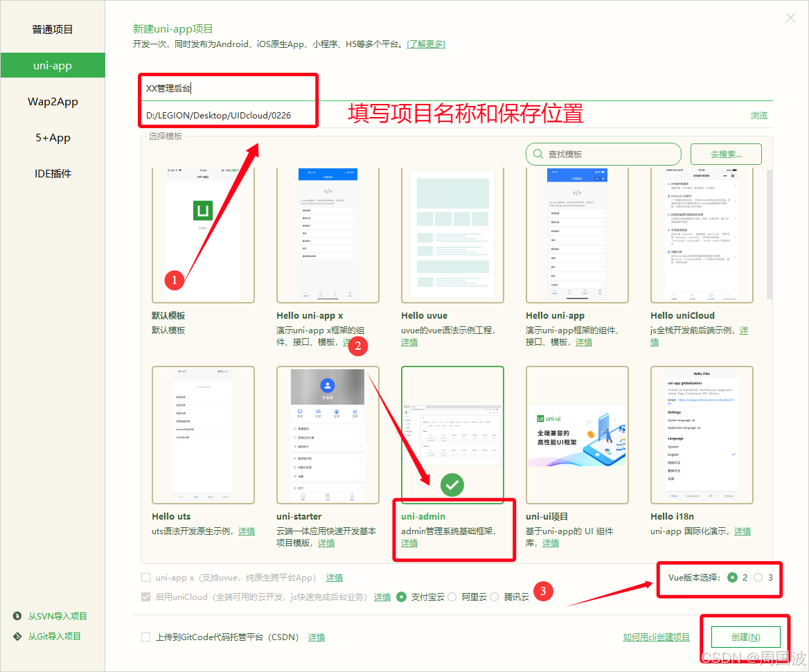Click the 创建(N) button
This screenshot has width=809, height=672.
tap(745, 637)
